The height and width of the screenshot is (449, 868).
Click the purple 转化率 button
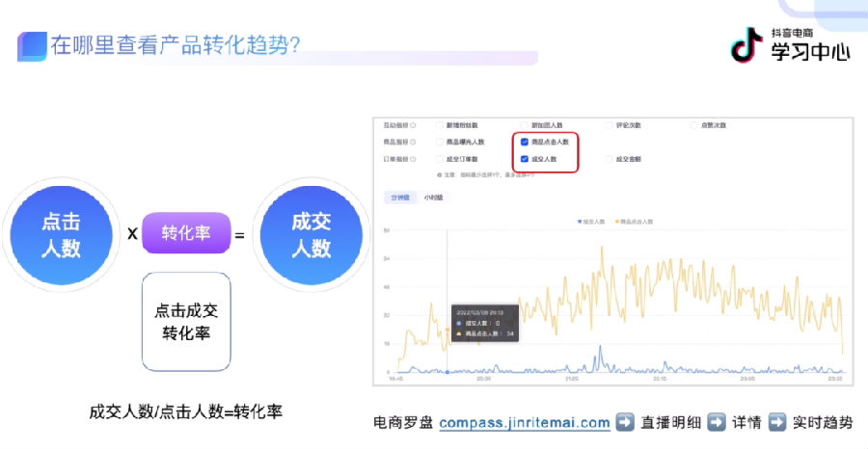[x=186, y=234]
